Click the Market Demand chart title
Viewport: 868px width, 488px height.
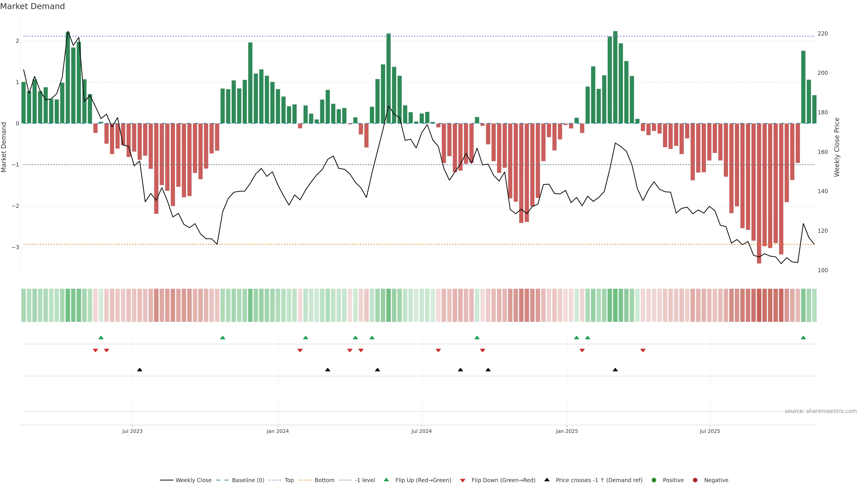(x=32, y=6)
